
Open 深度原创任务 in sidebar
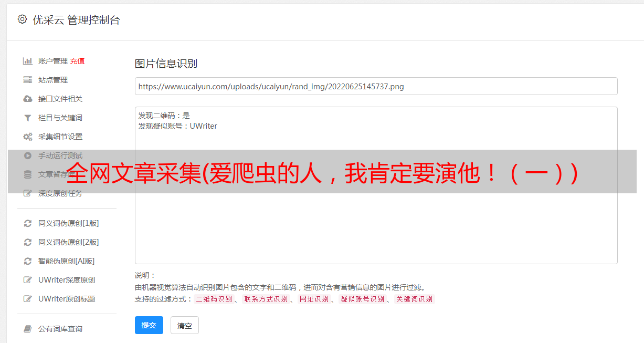click(x=60, y=193)
